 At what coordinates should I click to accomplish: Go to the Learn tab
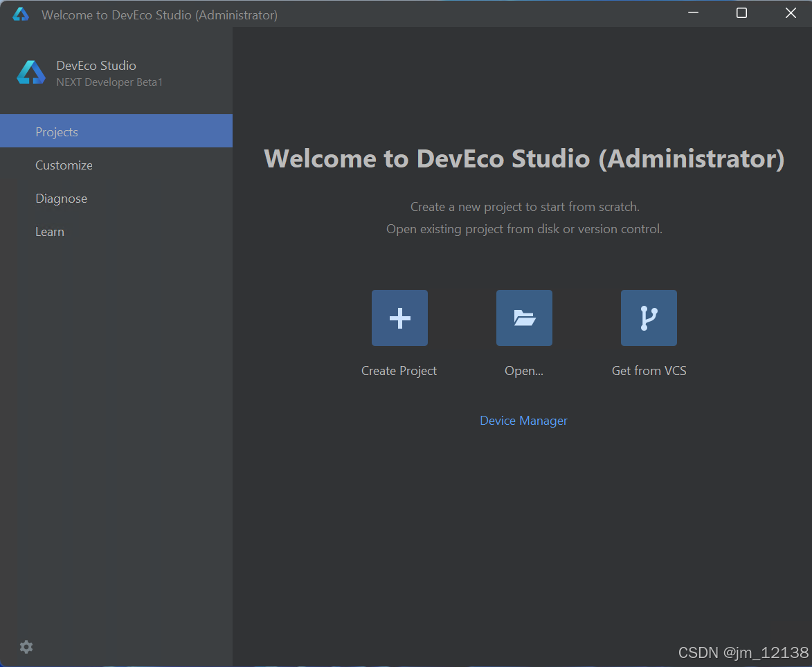tap(116, 231)
